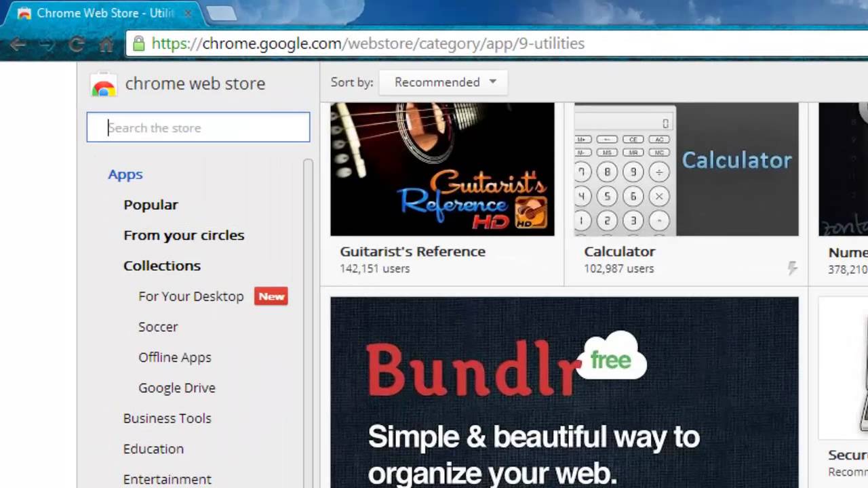Click the Guitarist's Reference title
The height and width of the screenshot is (488, 868).
413,251
